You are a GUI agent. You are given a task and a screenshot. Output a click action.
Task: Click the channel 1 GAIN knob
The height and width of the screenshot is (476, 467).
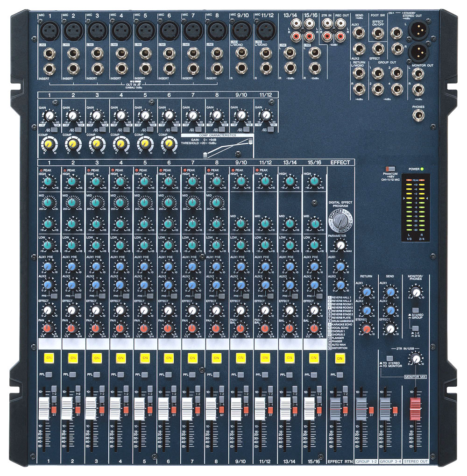pos(49,116)
